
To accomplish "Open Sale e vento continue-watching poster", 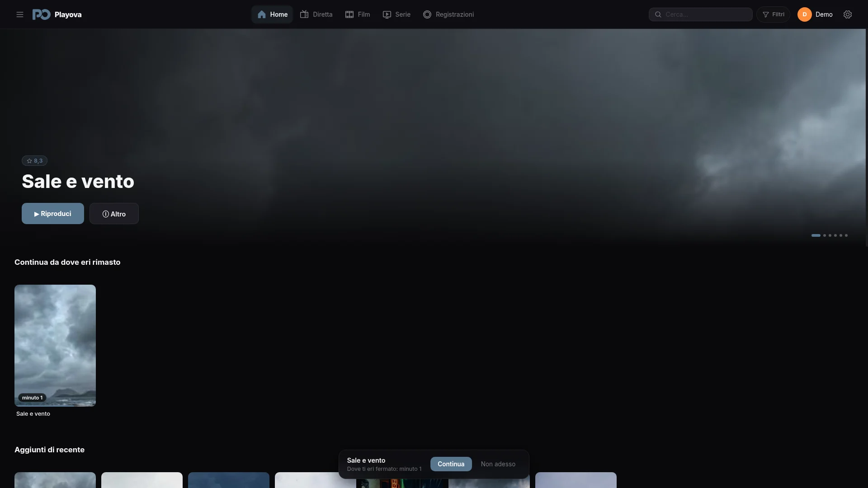I will pos(55,346).
